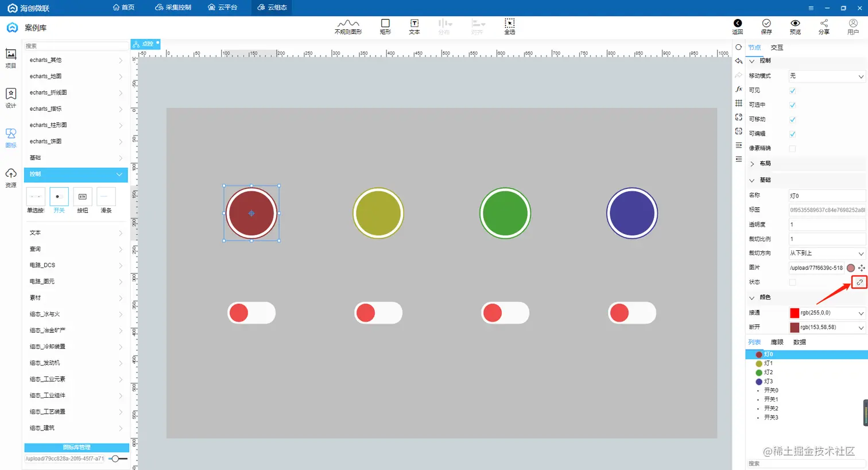Expand the echarts_地图 library category
868x470 pixels.
coord(76,76)
